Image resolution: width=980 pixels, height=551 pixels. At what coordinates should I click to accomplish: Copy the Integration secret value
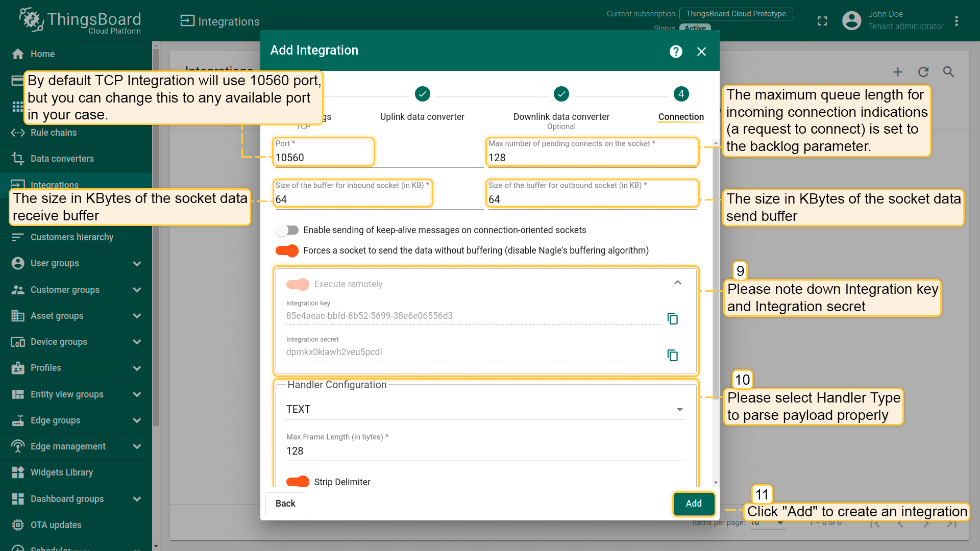point(673,355)
